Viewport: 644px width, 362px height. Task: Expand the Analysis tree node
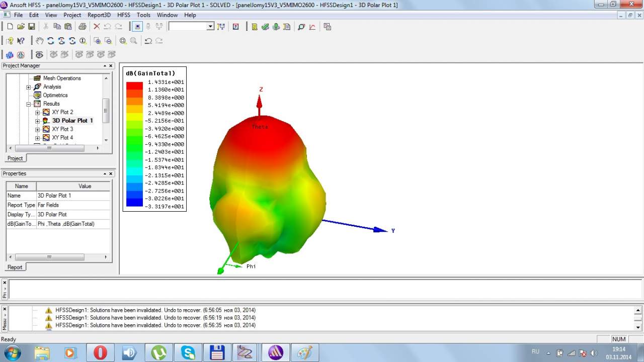[x=29, y=87]
